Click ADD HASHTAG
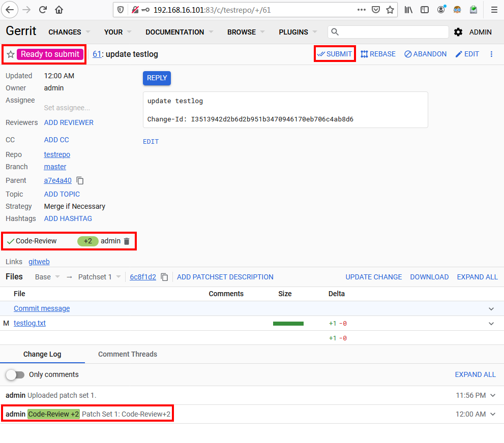The image size is (504, 443). click(x=68, y=218)
